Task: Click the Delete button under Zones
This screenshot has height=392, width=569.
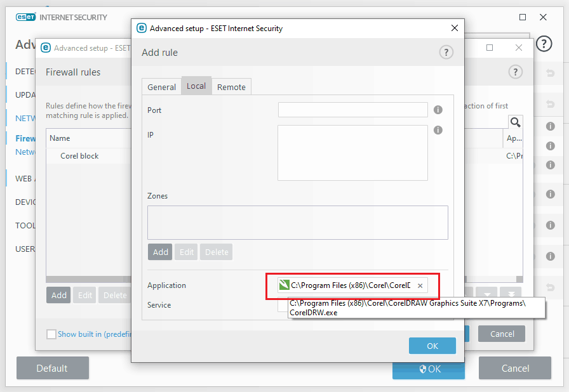Action: tap(217, 252)
